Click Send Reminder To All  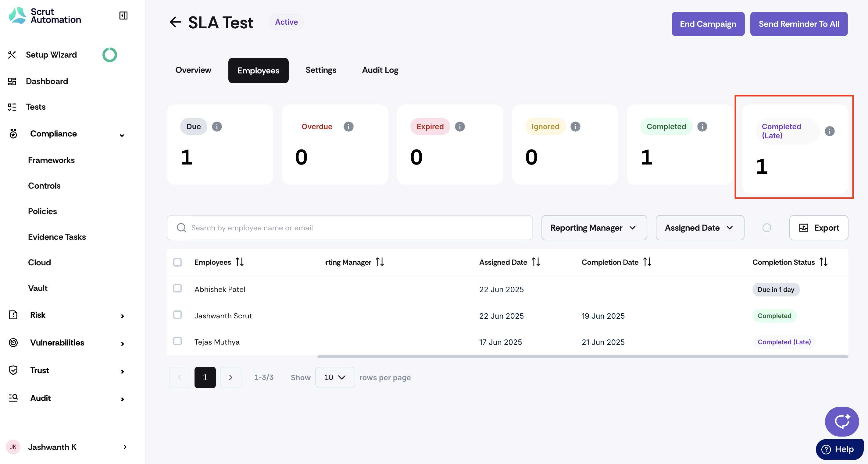(x=798, y=24)
